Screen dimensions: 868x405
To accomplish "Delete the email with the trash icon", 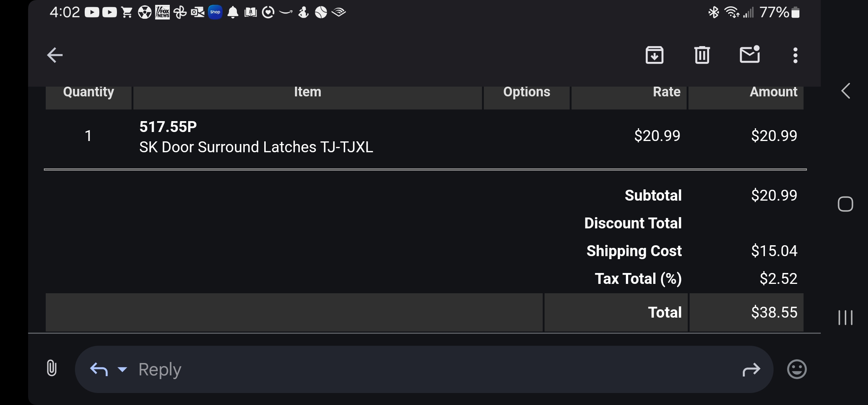I will [x=702, y=55].
